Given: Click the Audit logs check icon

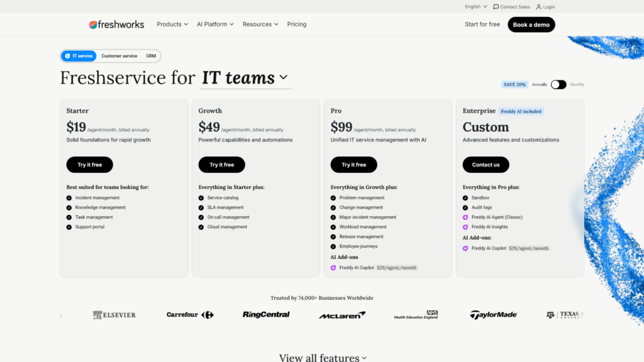Looking at the screenshot, I should (x=465, y=207).
